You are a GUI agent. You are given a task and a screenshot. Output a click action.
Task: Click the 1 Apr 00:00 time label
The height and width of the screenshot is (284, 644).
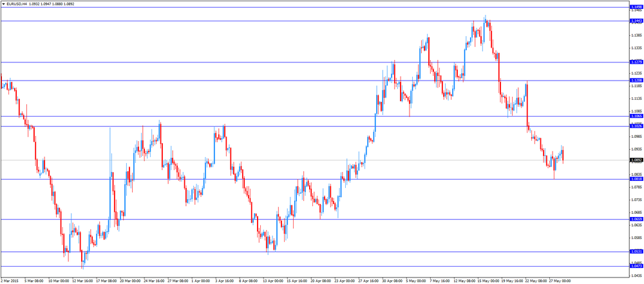[201, 281]
